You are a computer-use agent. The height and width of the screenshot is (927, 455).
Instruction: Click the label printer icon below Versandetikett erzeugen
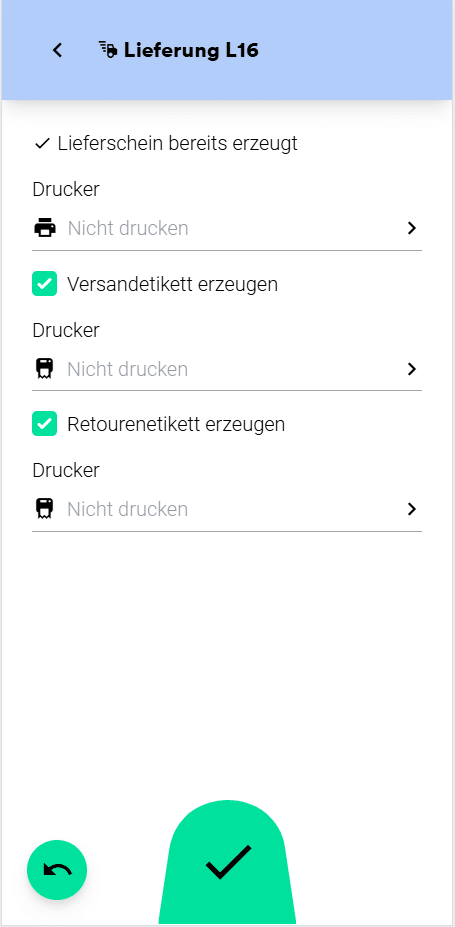click(x=44, y=369)
